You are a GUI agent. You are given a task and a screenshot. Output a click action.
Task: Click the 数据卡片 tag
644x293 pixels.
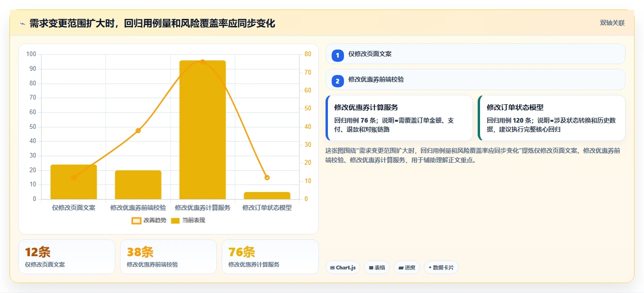point(441,268)
